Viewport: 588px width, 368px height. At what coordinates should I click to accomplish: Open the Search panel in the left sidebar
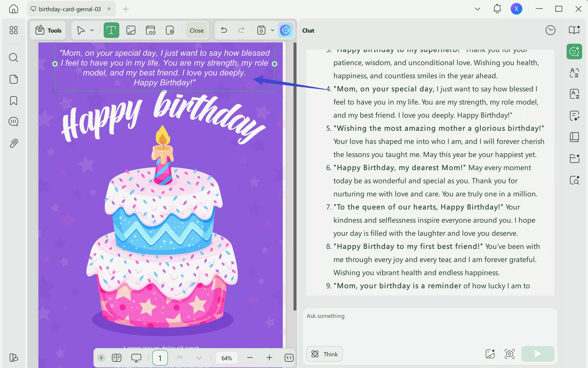coord(13,58)
